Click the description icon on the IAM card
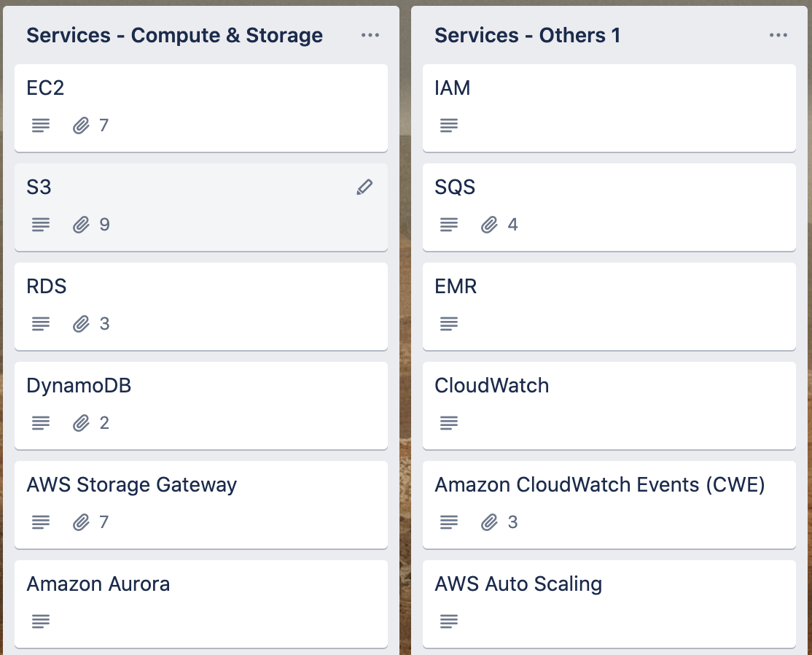The height and width of the screenshot is (655, 812). 449,125
